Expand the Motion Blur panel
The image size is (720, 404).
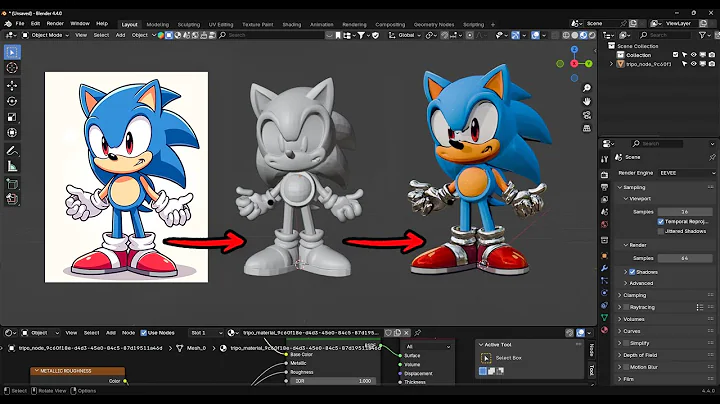pyautogui.click(x=619, y=367)
